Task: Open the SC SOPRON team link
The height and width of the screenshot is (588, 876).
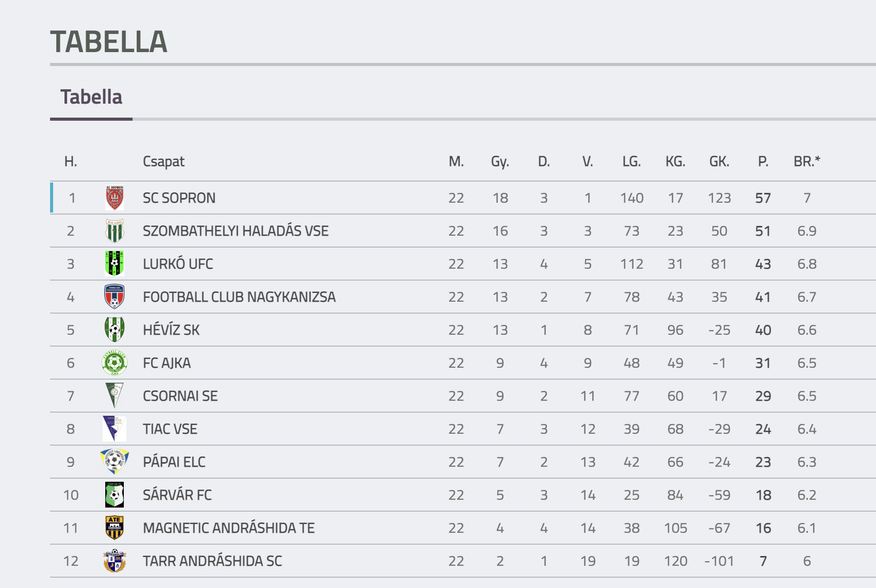Action: click(x=179, y=198)
